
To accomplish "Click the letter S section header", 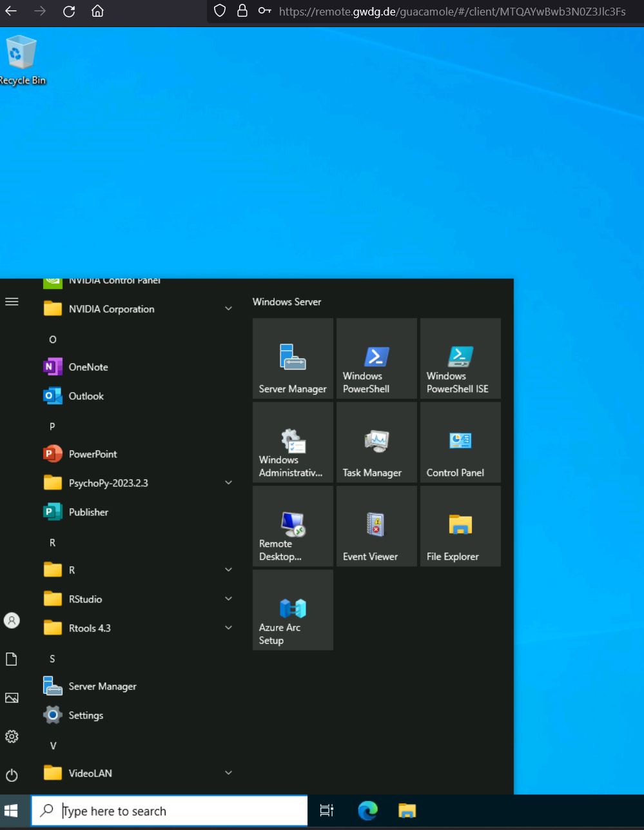I will 53,658.
